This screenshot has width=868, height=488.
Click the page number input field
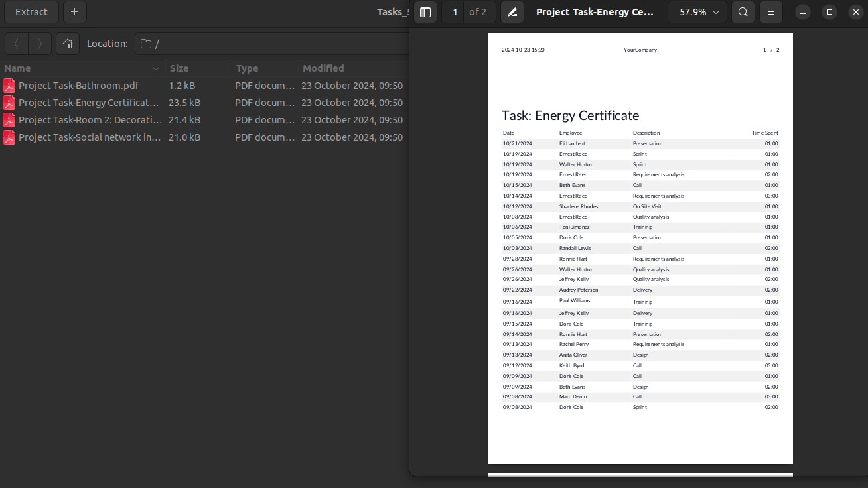click(455, 12)
